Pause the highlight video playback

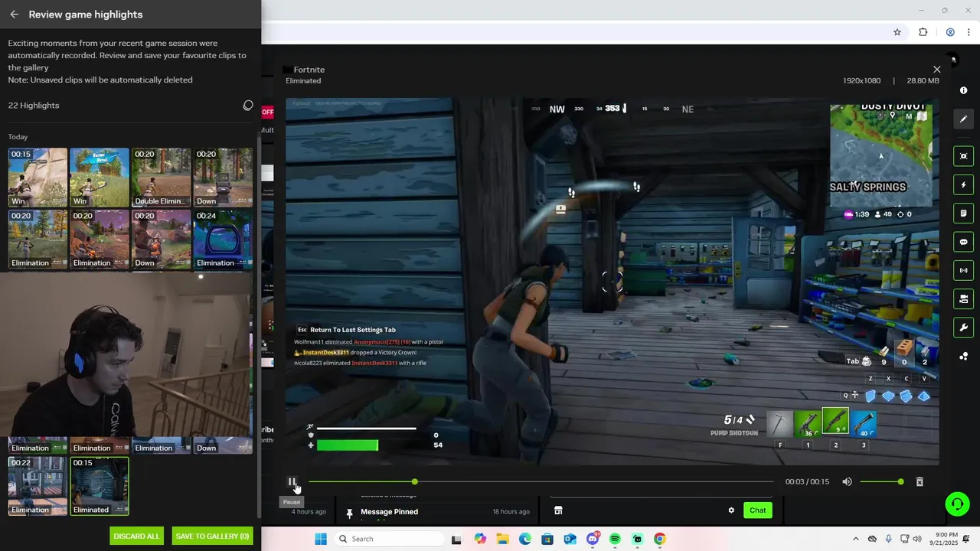292,482
